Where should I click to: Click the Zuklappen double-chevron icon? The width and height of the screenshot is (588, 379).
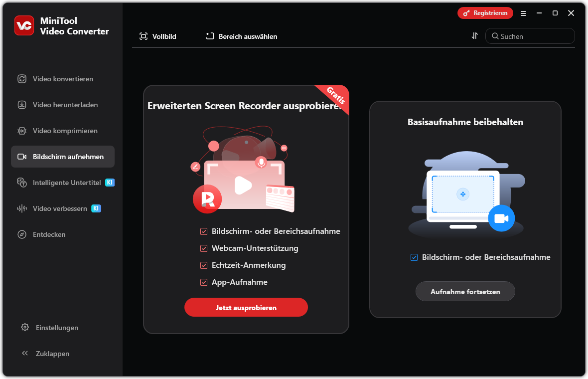click(x=25, y=353)
